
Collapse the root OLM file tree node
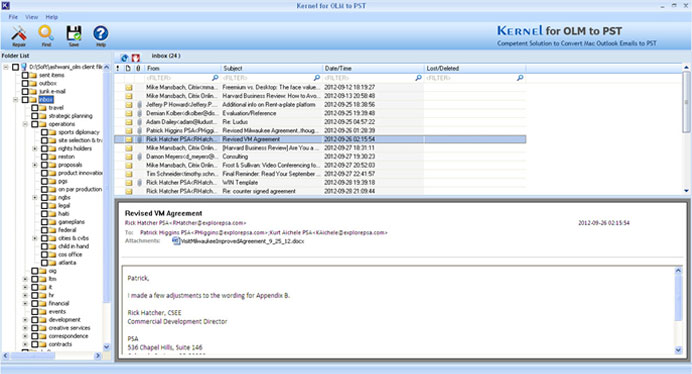[x=6, y=67]
